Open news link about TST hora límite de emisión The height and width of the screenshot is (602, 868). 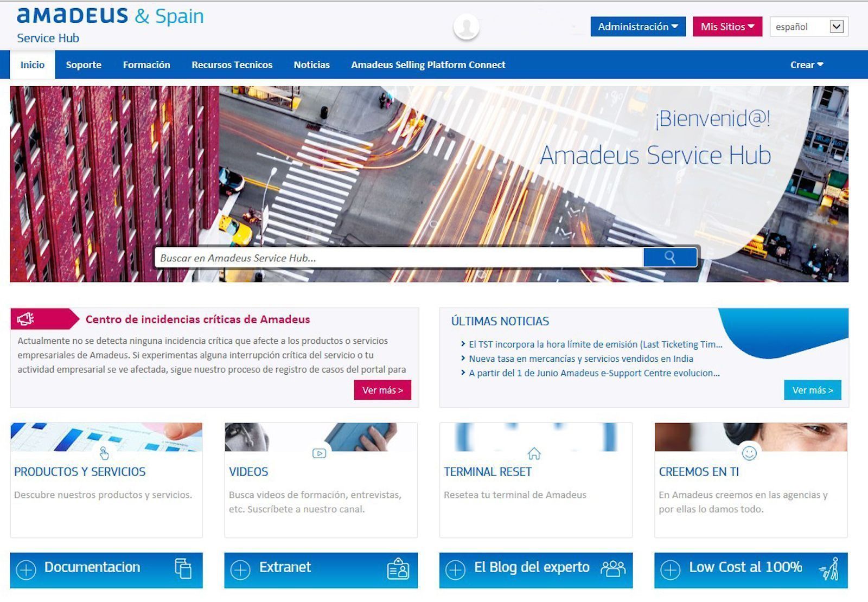pos(595,344)
